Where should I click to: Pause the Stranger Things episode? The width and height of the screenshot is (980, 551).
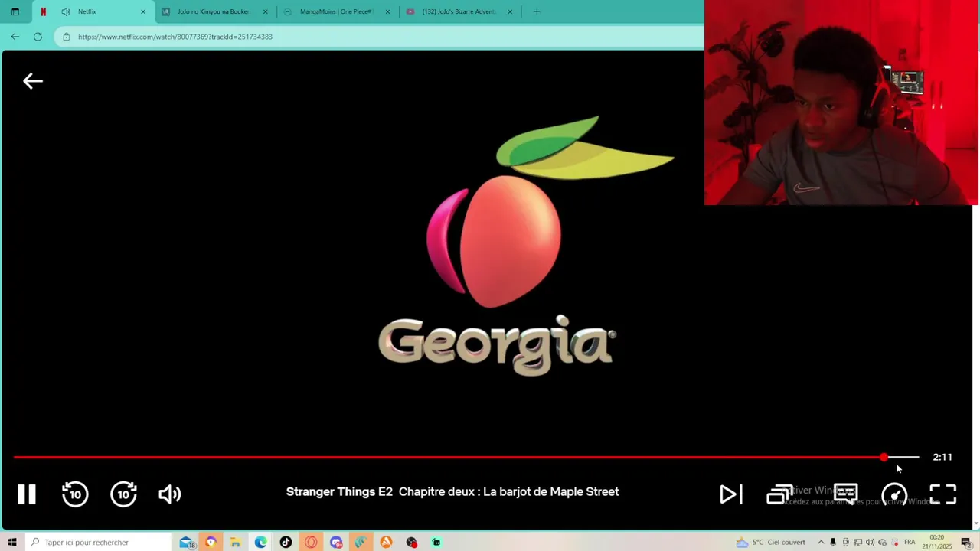[27, 494]
